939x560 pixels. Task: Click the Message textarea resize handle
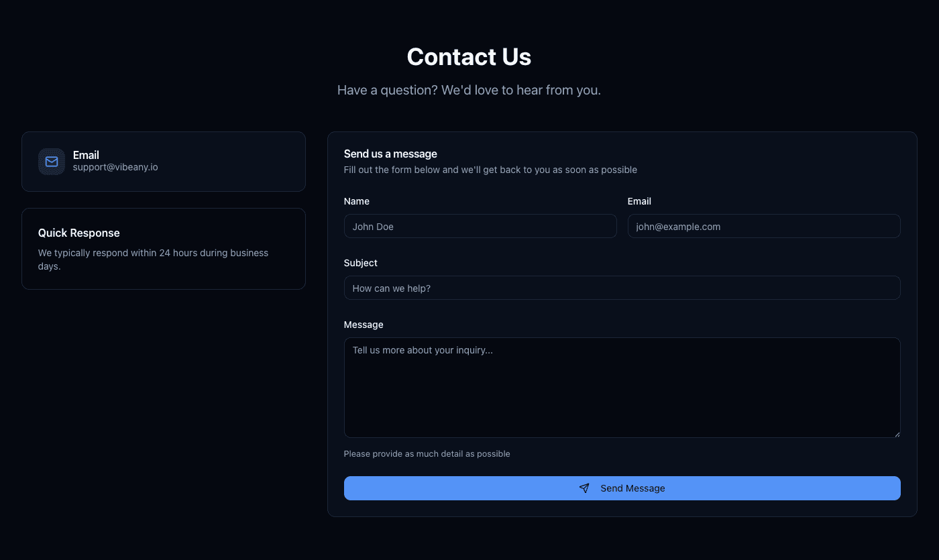coord(896,434)
